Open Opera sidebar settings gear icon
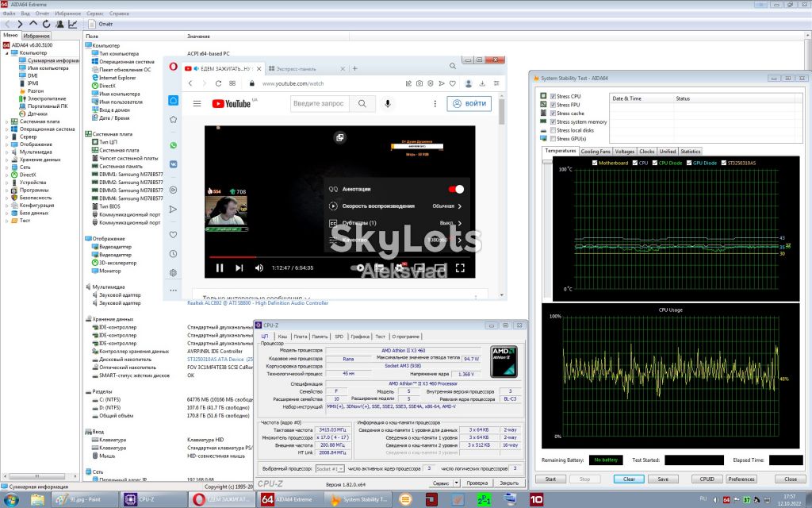 (x=174, y=273)
